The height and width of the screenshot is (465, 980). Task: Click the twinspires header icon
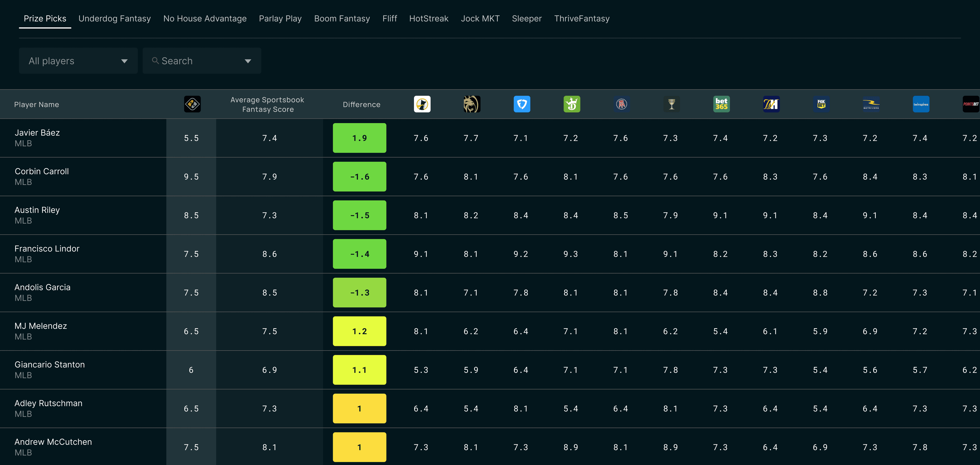(x=921, y=104)
